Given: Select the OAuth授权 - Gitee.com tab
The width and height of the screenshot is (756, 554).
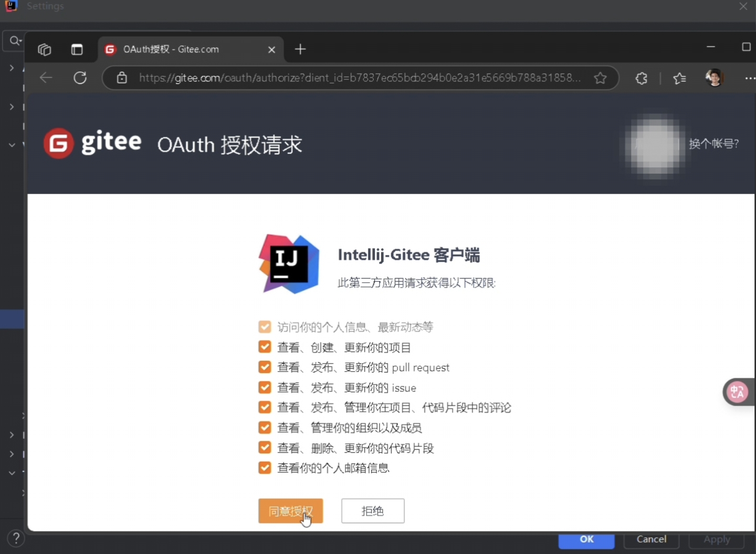Looking at the screenshot, I should 191,49.
